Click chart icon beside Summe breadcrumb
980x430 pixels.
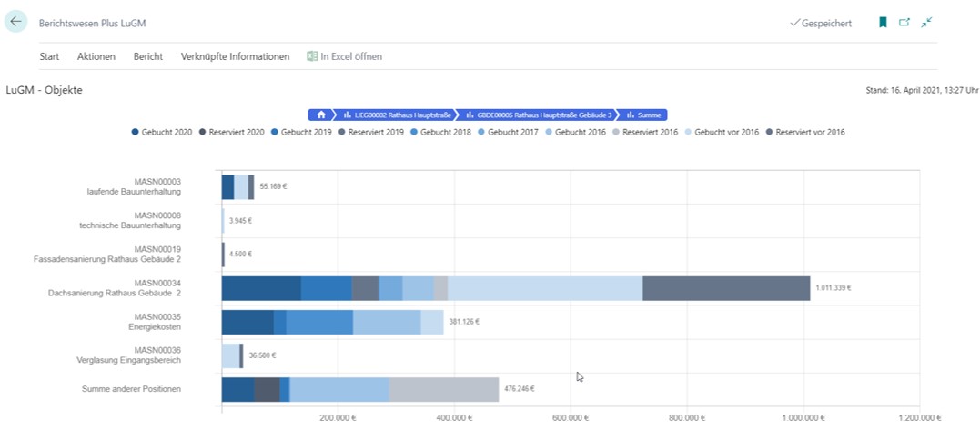click(x=629, y=115)
